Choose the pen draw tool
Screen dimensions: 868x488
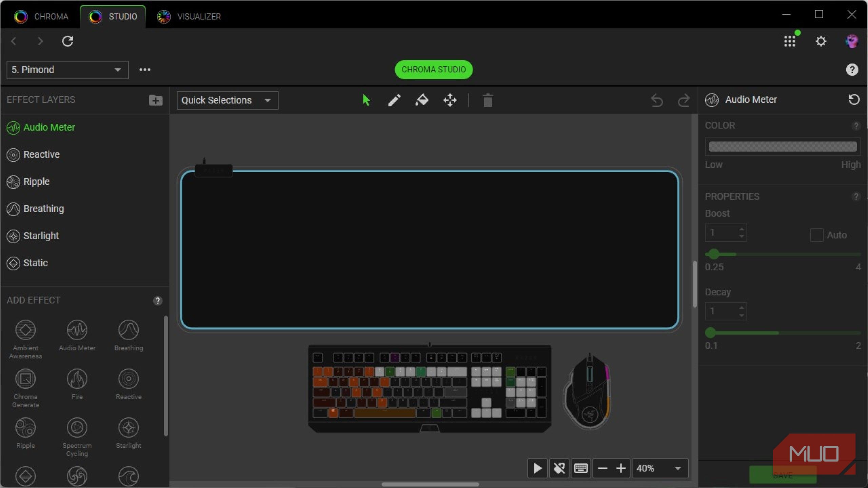pyautogui.click(x=394, y=100)
